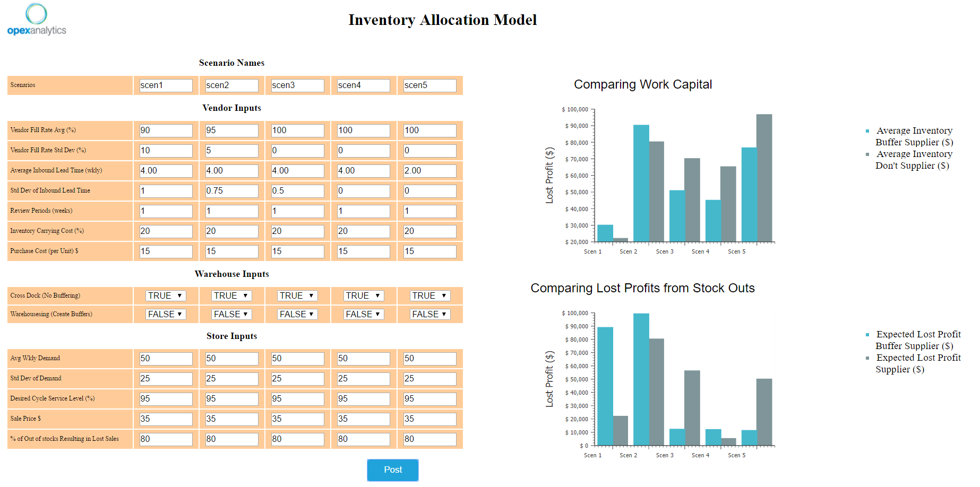Click tallest gray bar in Work Capital chart
This screenshot has width=980, height=487.
(764, 178)
